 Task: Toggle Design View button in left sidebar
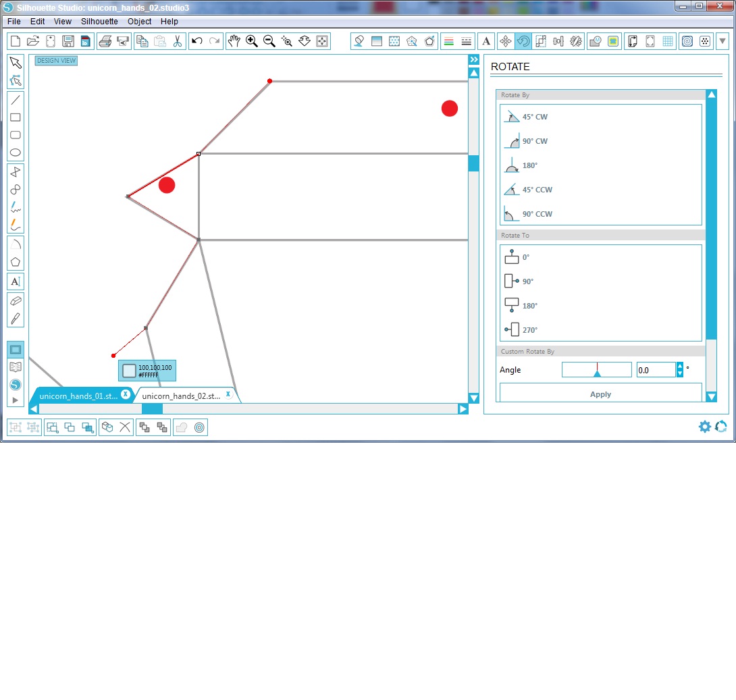click(16, 350)
